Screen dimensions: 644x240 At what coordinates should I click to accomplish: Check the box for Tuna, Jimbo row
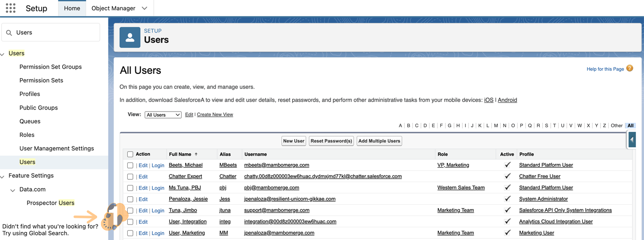(130, 211)
